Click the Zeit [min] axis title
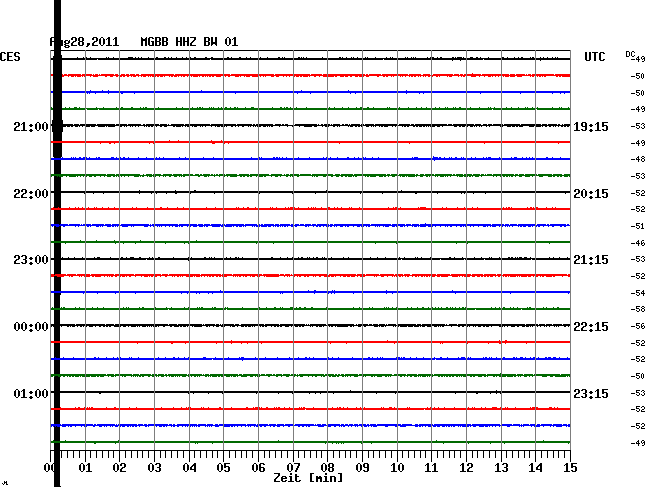The width and height of the screenshot is (650, 494). [308, 478]
